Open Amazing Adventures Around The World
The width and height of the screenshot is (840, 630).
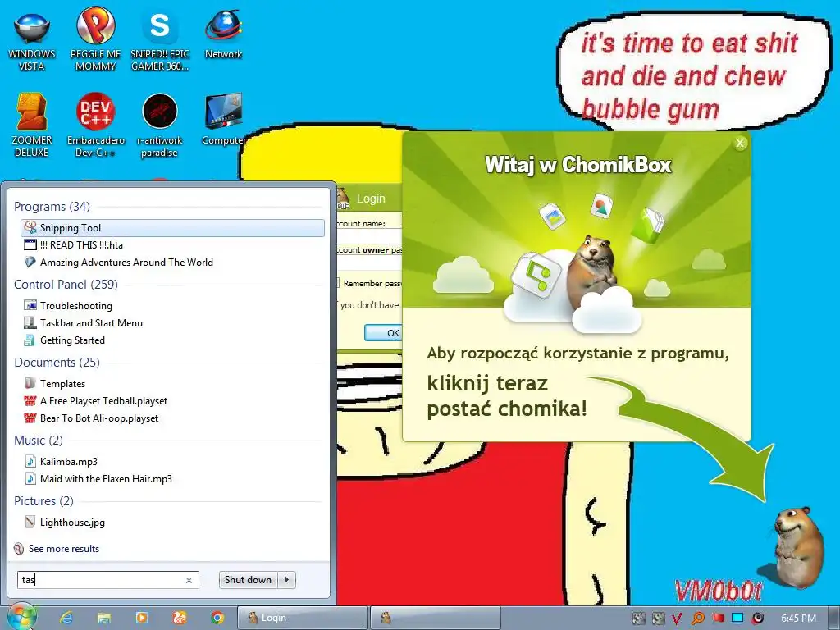[x=172, y=262]
